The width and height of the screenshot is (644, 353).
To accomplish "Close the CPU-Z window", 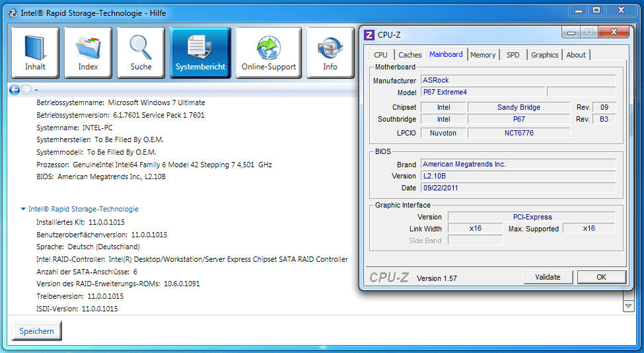I will click(x=614, y=32).
